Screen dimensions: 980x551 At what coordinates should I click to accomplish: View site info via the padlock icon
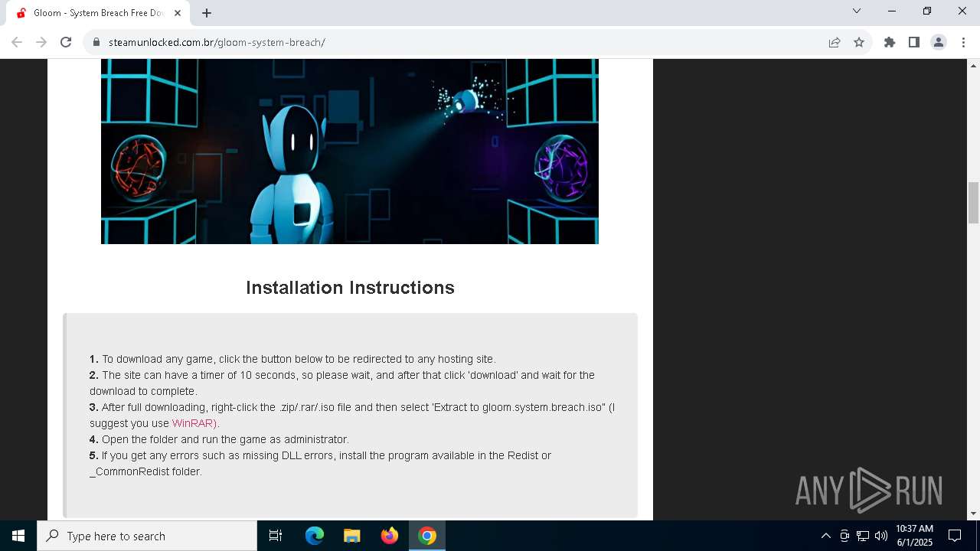96,42
